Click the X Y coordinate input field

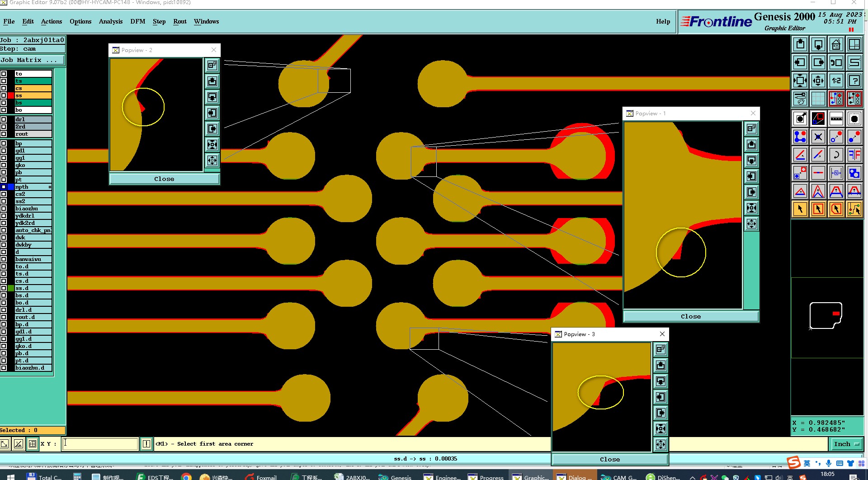99,444
